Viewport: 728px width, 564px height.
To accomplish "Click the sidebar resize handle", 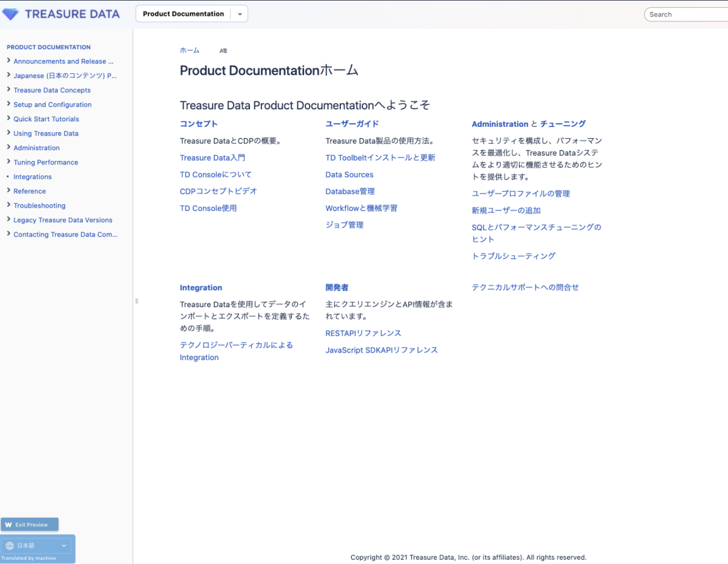I will (x=136, y=301).
